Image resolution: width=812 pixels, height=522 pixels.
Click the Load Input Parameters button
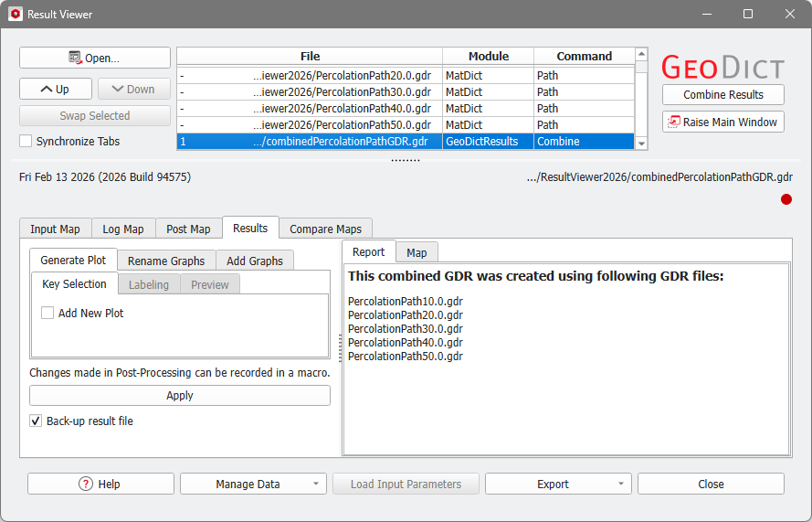coord(406,485)
